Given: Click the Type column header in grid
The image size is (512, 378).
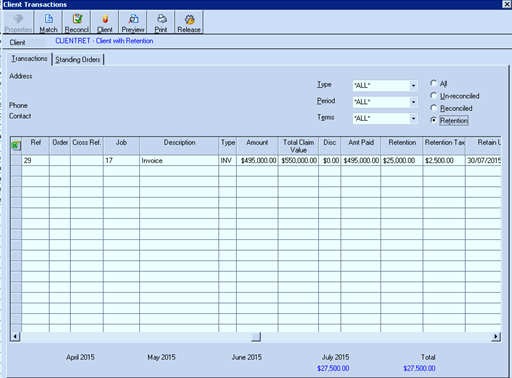Looking at the screenshot, I should tap(228, 146).
